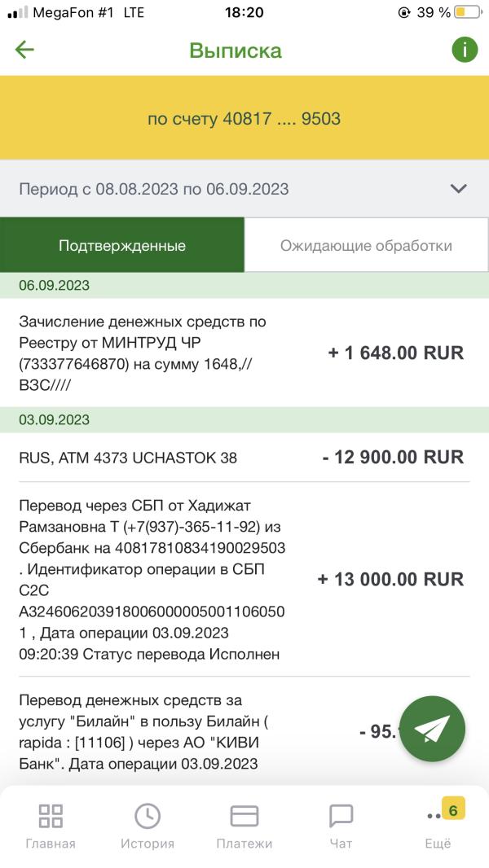Open the green info icon
Viewport: 489px width, 868px height.
tap(465, 50)
